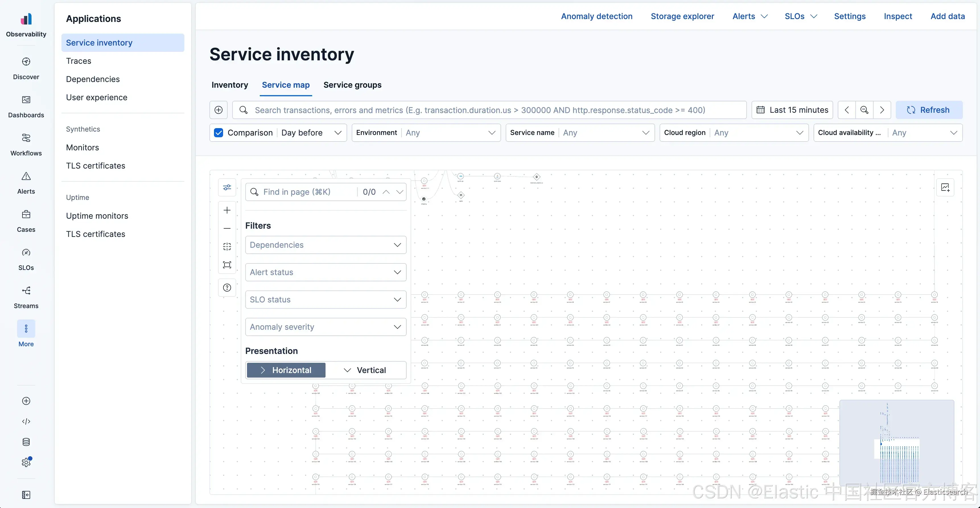Uncheck the Comparison checkbox
Image resolution: width=980 pixels, height=508 pixels.
click(x=219, y=132)
